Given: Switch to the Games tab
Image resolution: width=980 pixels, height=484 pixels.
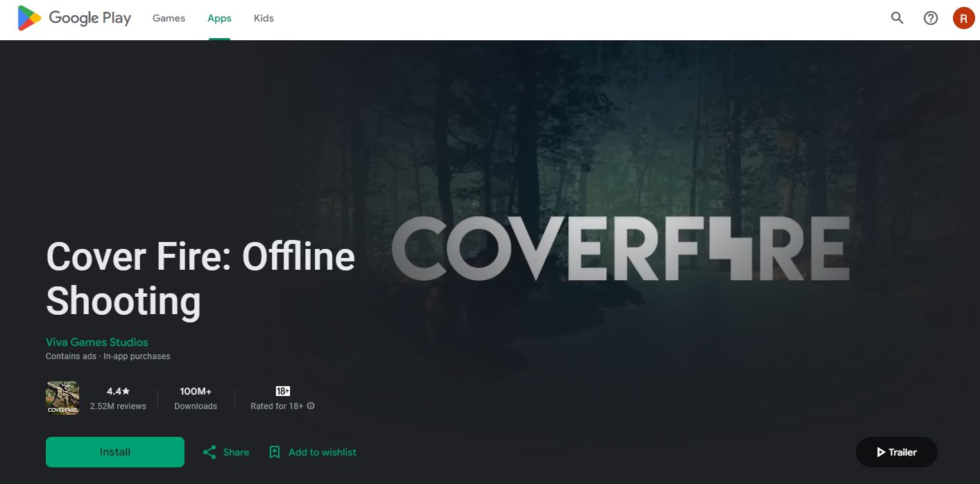Looking at the screenshot, I should coord(169,18).
